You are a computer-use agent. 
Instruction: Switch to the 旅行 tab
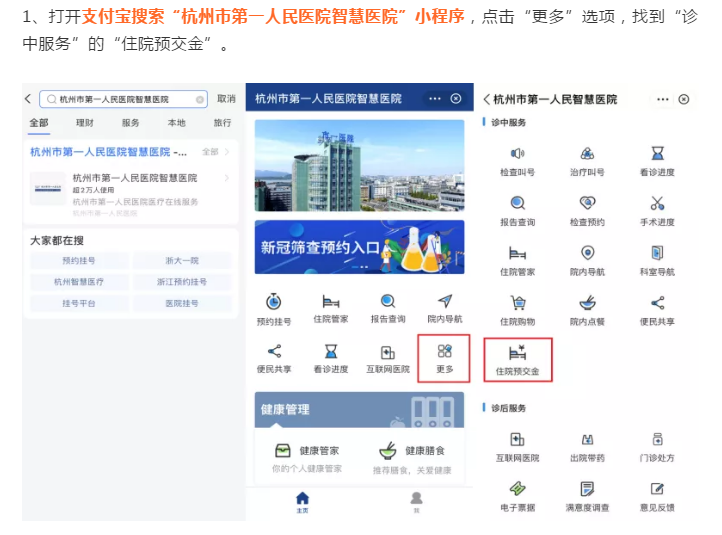click(222, 123)
